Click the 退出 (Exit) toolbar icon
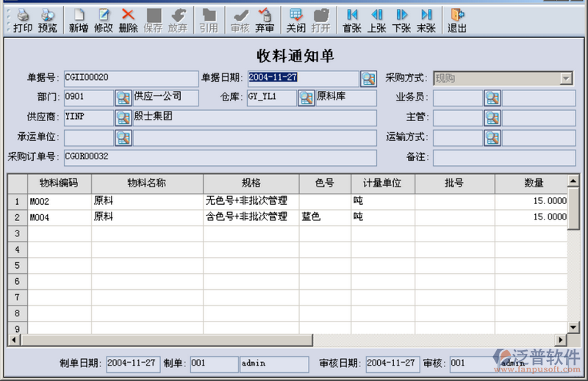The image size is (588, 381). click(x=457, y=15)
